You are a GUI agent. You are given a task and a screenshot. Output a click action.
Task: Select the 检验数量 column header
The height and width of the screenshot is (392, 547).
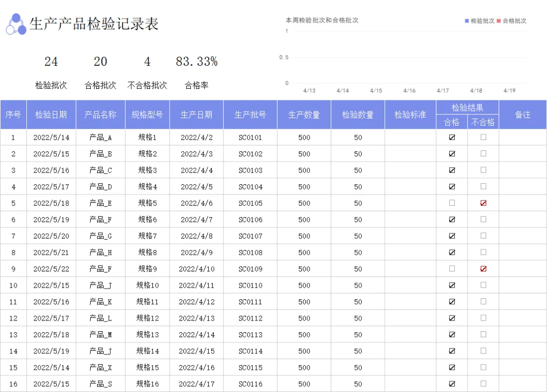pos(358,115)
